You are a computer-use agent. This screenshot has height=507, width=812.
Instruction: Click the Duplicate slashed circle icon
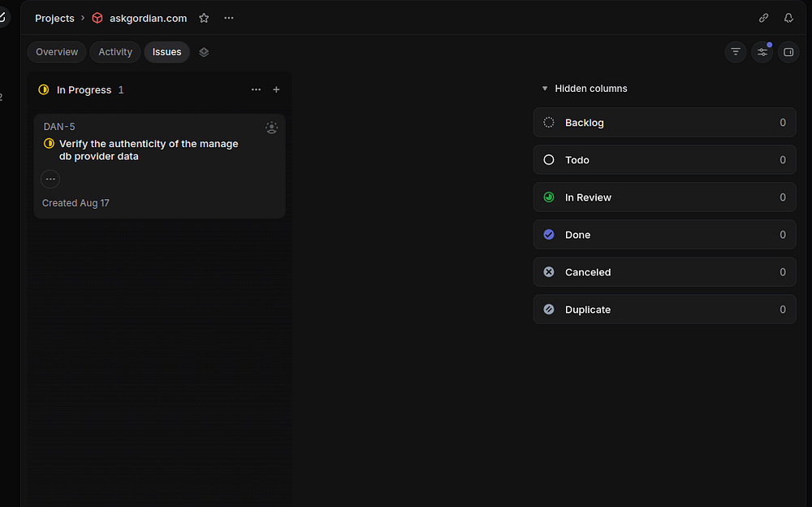click(x=549, y=309)
